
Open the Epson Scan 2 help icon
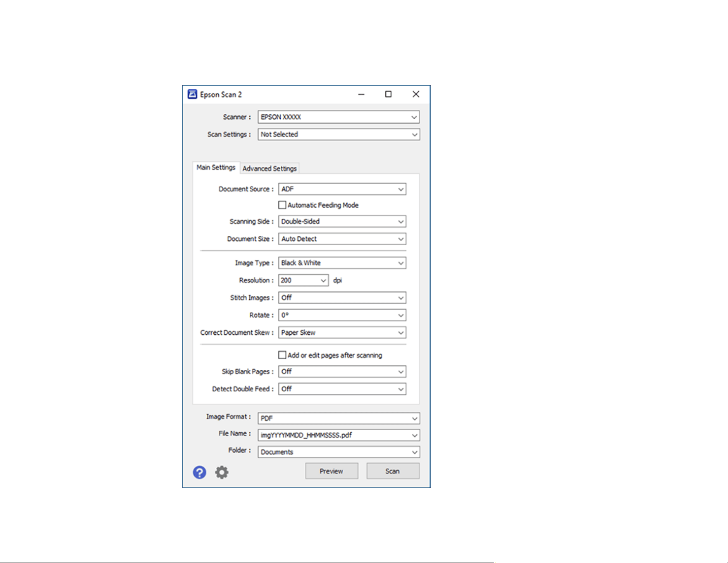coord(200,472)
